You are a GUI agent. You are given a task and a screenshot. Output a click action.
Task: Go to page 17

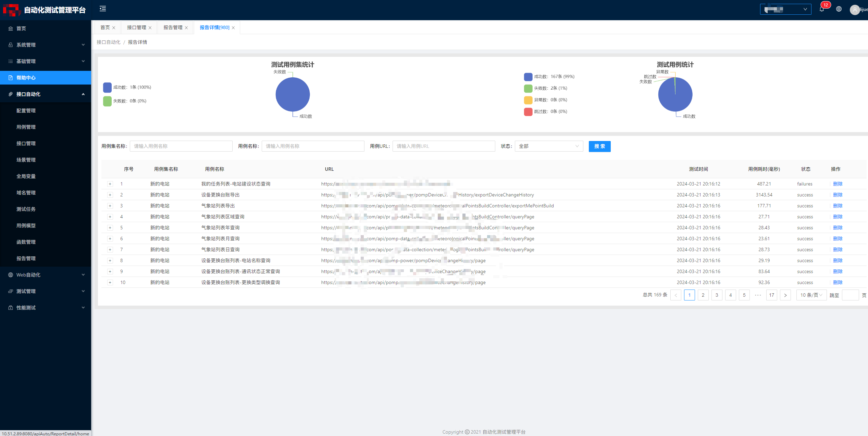point(771,295)
